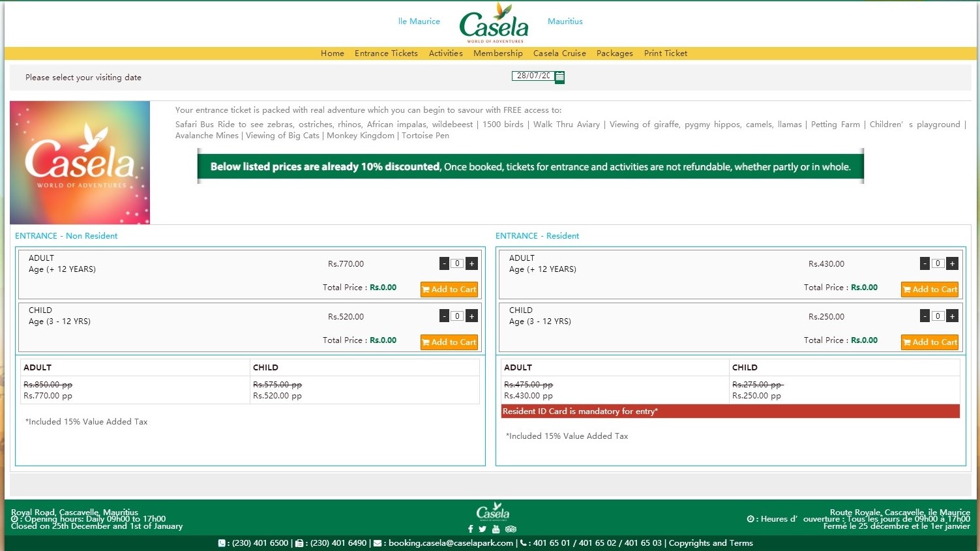Click the struck-through Rs.850.00 pp price

pyautogui.click(x=48, y=385)
